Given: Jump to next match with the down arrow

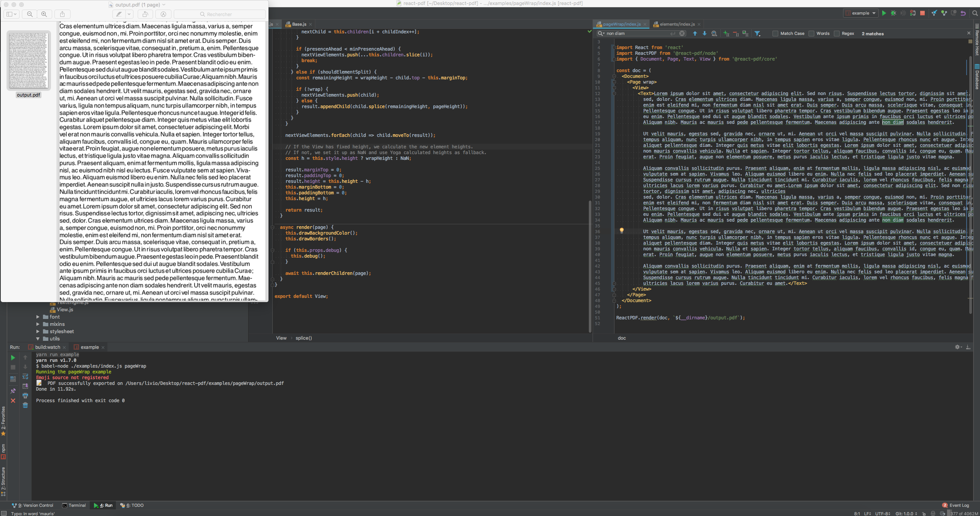Looking at the screenshot, I should (x=704, y=33).
